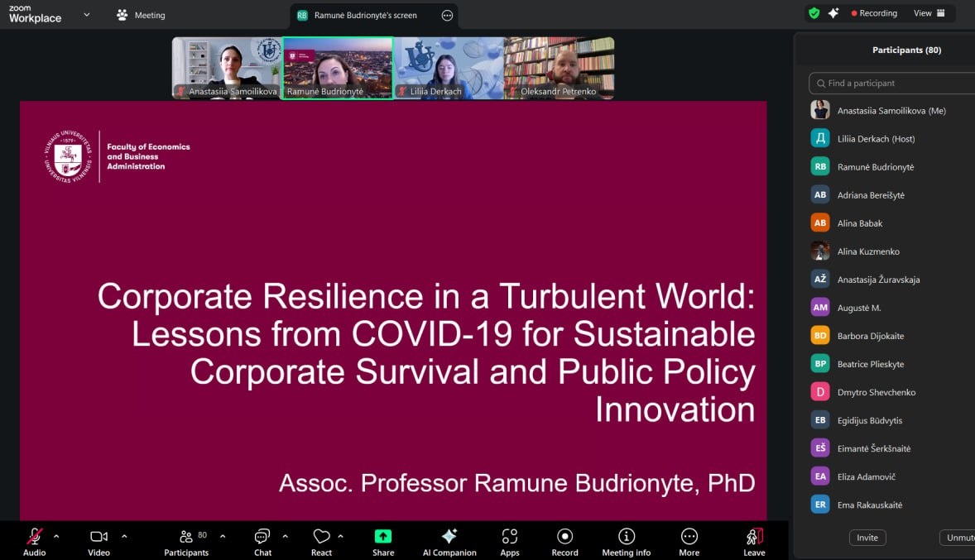The height and width of the screenshot is (560, 975).
Task: Select the Meeting tab at top
Action: [142, 15]
